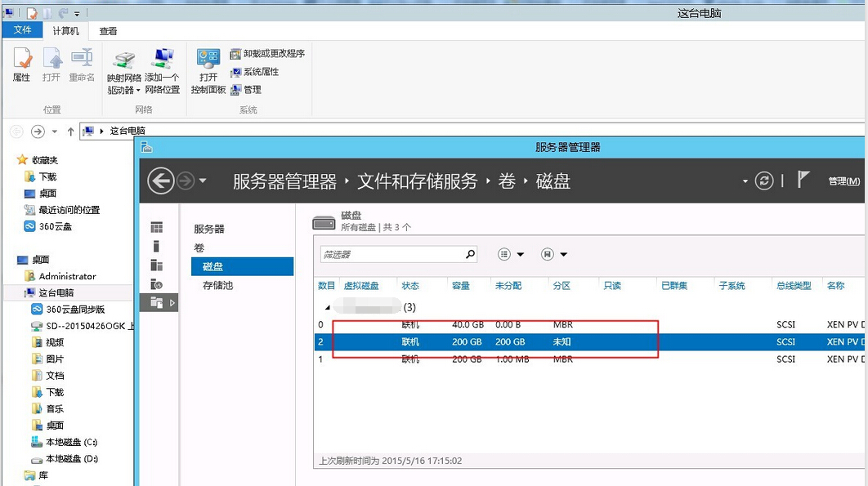
Task: Click inside the 筛选器 filter field
Action: (x=391, y=255)
